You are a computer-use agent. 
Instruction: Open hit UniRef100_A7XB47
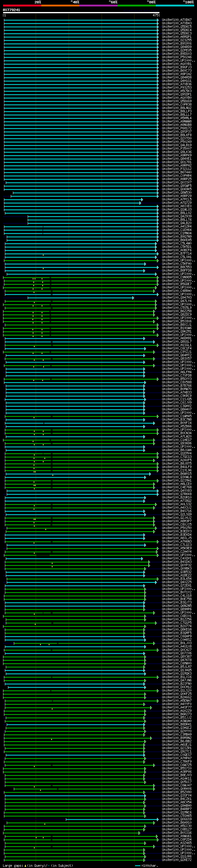click(177, 20)
